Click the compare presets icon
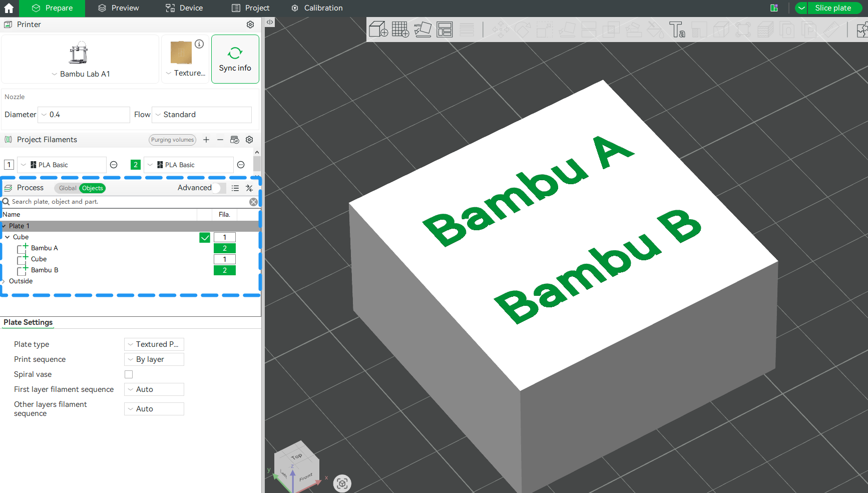Screen dimensions: 868x493 (x=249, y=188)
